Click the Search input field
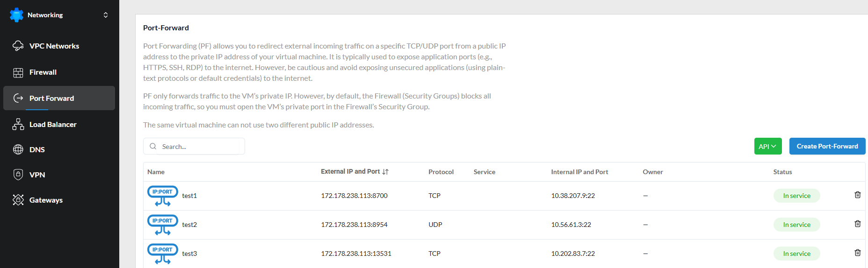Viewport: 868px width, 268px height. point(199,147)
